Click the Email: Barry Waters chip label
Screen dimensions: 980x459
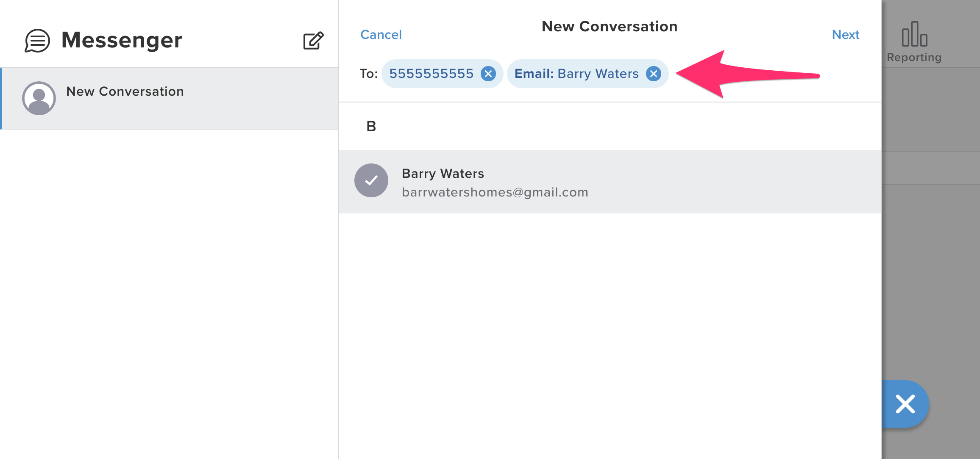(576, 74)
